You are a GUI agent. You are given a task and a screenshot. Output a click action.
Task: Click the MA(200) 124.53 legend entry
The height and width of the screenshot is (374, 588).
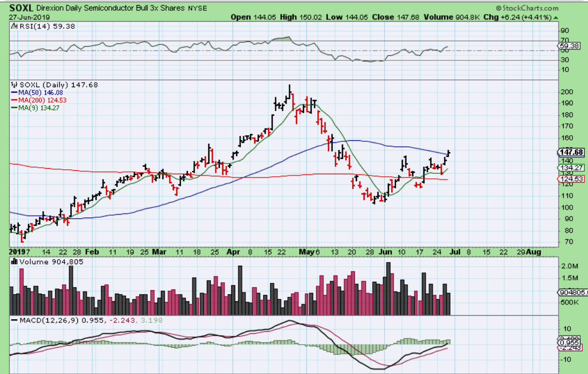pos(39,100)
